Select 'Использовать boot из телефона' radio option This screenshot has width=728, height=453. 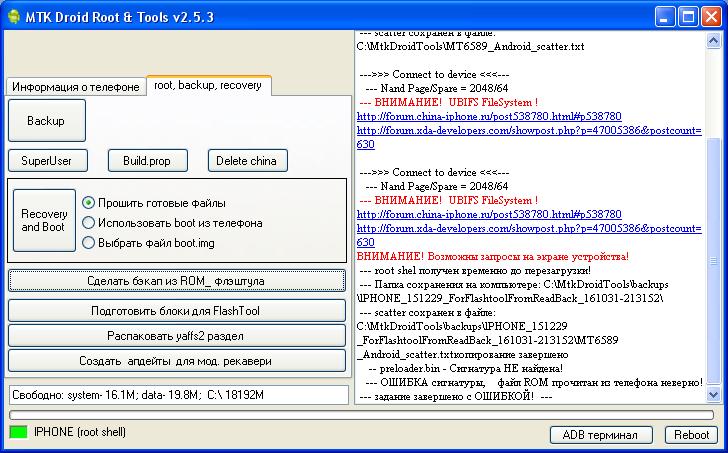point(89,223)
